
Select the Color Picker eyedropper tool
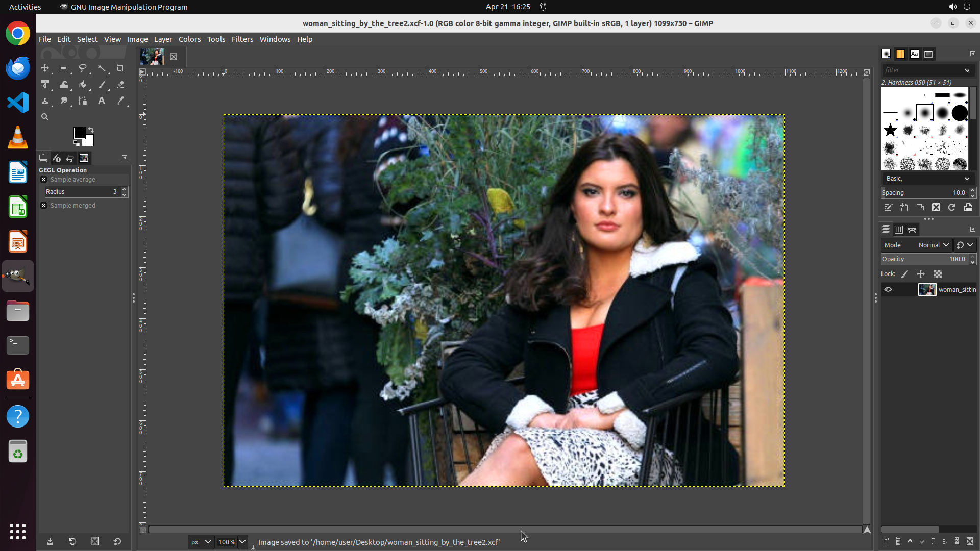[x=120, y=101]
